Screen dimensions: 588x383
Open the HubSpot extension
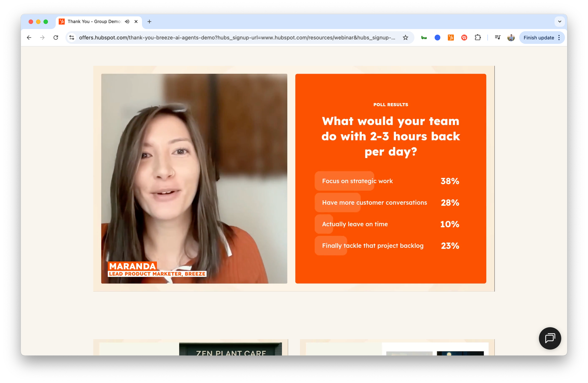pyautogui.click(x=450, y=38)
